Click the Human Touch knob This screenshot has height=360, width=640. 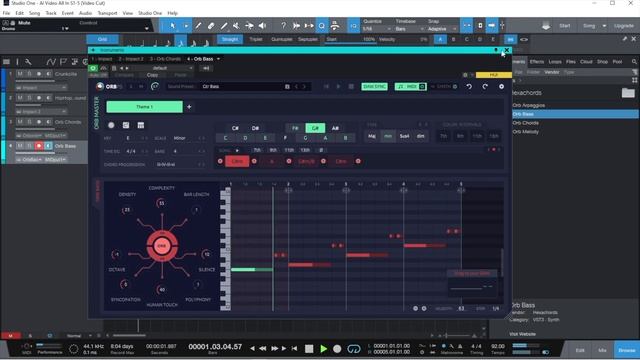(x=162, y=289)
